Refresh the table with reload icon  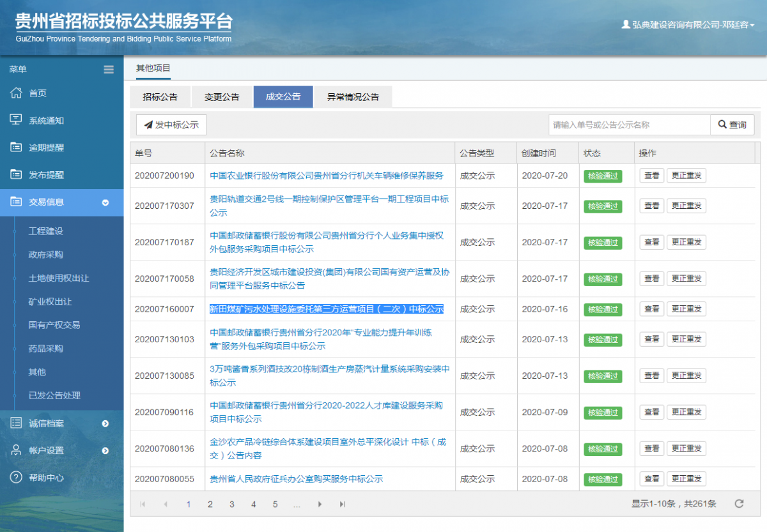(x=739, y=503)
